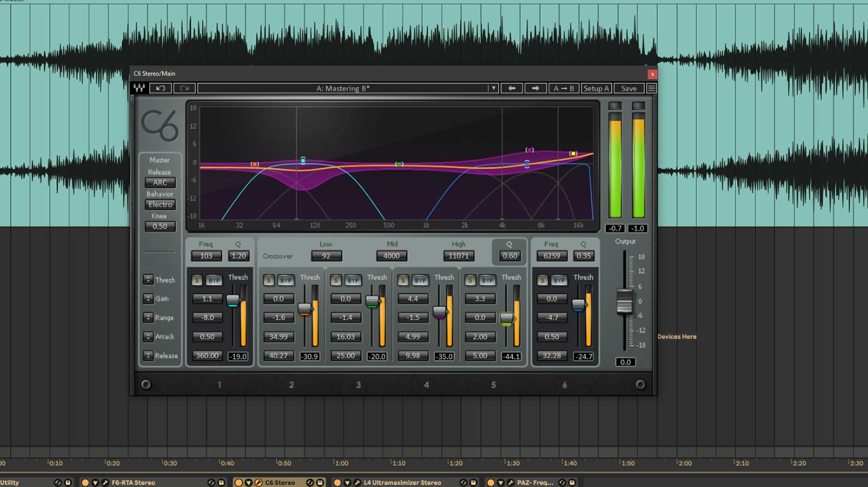Click the save-preset icon on C6 Stereo
Screen dimensions: 868x487
[x=320, y=483]
